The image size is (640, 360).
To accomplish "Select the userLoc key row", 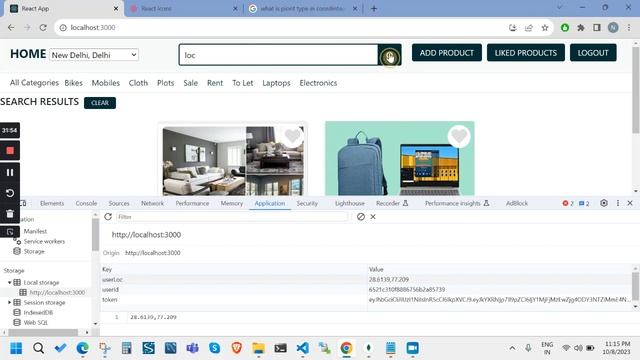I will (366, 280).
